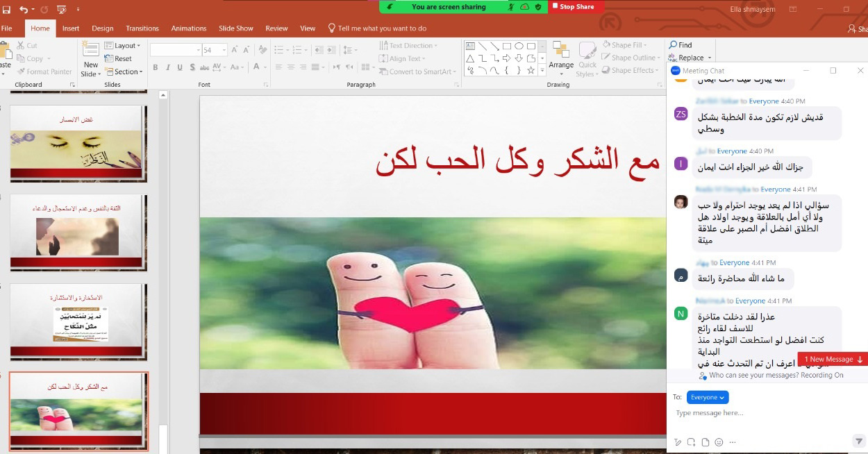Select the star shape in shapes gallery
Screen dimensions: 868x454
531,70
